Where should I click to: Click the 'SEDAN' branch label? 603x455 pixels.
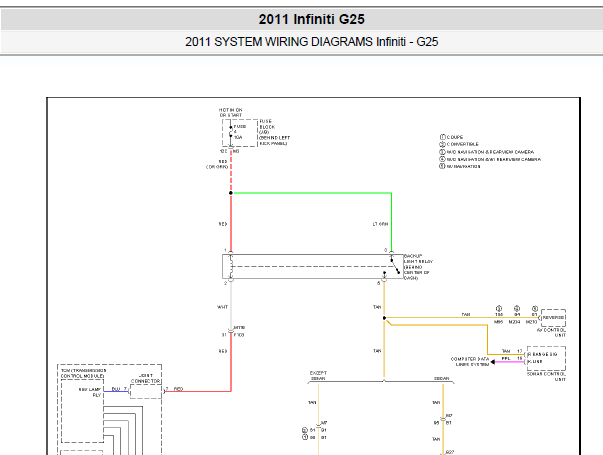[x=442, y=378]
